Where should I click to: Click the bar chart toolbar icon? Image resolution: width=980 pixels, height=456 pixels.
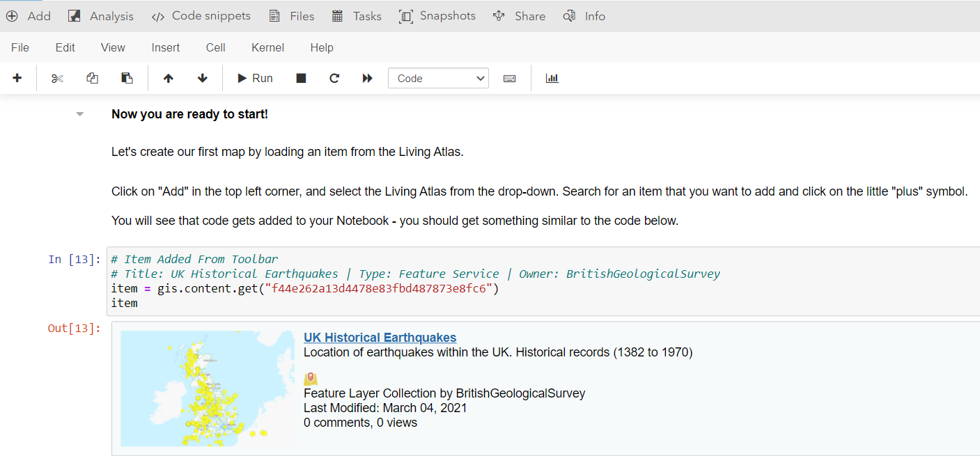pyautogui.click(x=552, y=79)
